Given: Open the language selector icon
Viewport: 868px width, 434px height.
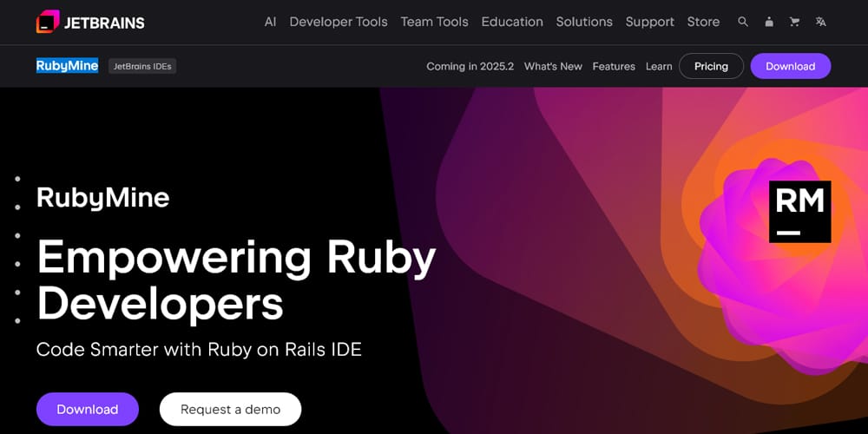Looking at the screenshot, I should pyautogui.click(x=820, y=23).
